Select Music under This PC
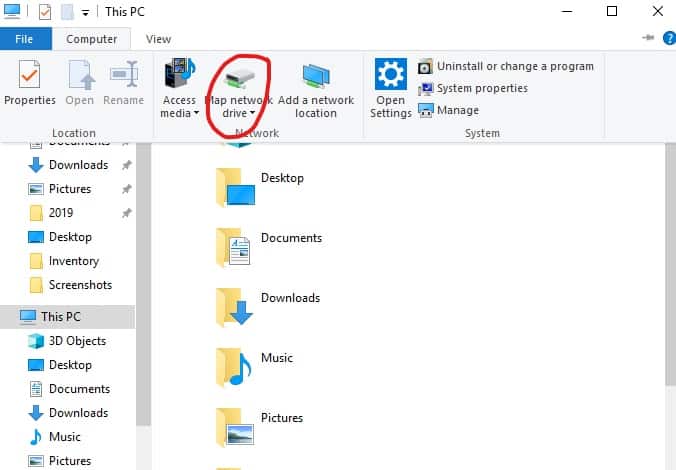676x470 pixels. pos(54,437)
